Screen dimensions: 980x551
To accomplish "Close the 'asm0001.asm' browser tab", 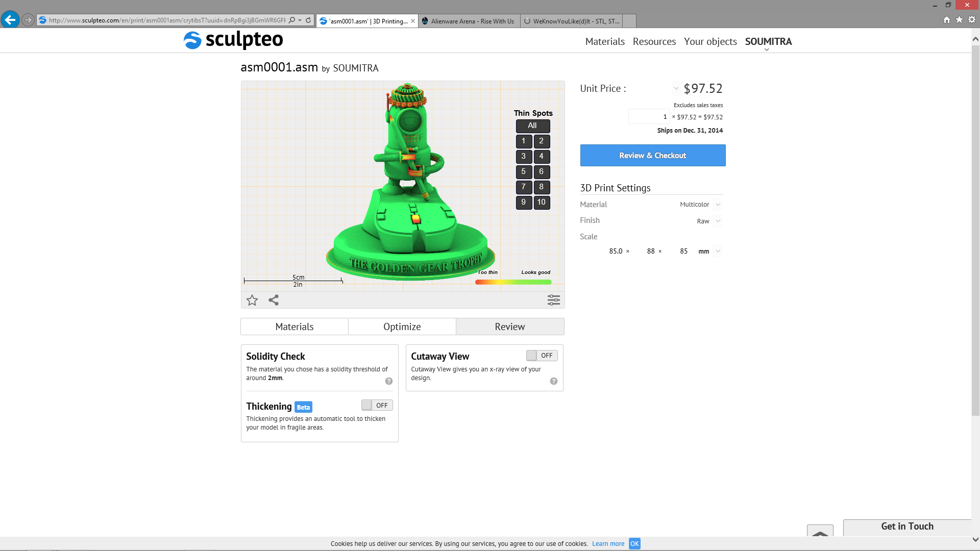I will point(413,21).
